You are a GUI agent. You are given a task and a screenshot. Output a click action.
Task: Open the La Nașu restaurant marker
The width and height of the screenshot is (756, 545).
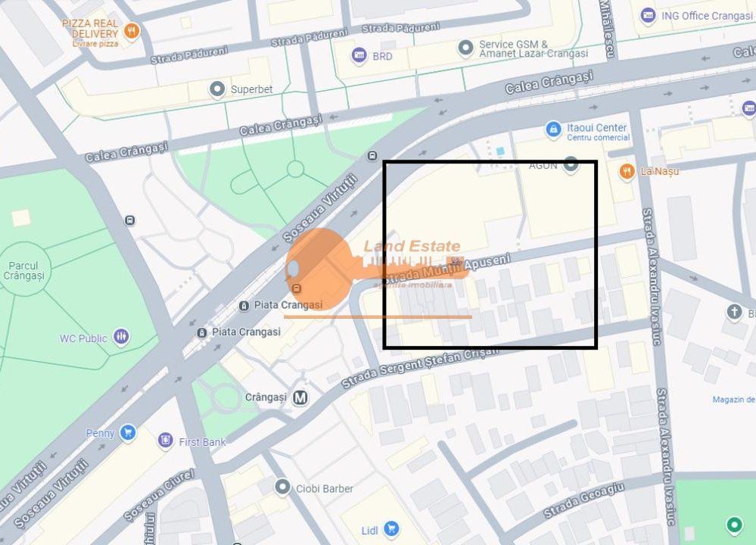(x=627, y=172)
